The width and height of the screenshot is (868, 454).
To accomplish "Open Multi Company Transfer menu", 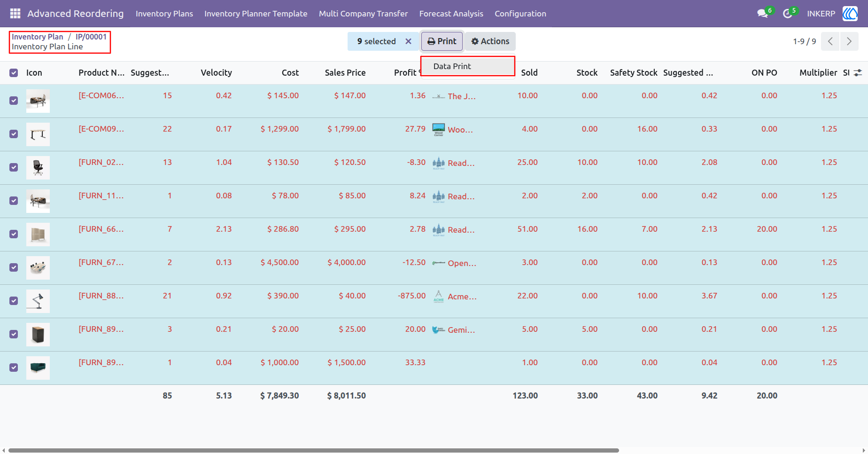I will pos(364,14).
